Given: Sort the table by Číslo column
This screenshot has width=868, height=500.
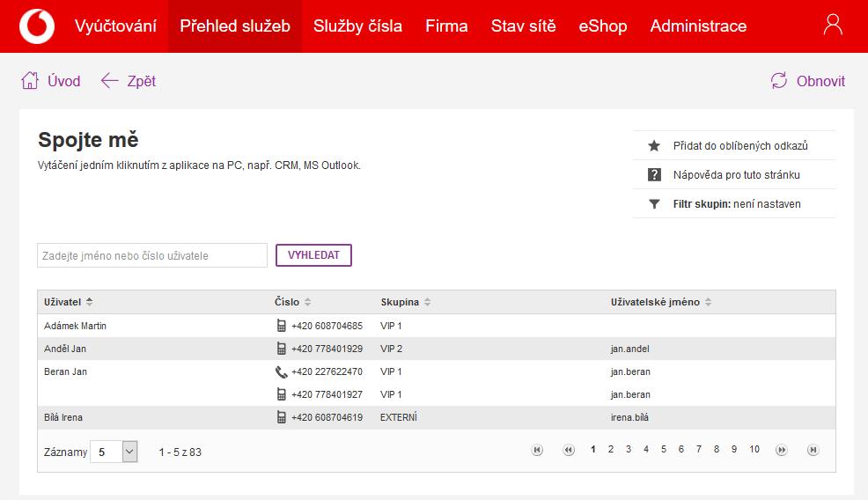Looking at the screenshot, I should (307, 302).
